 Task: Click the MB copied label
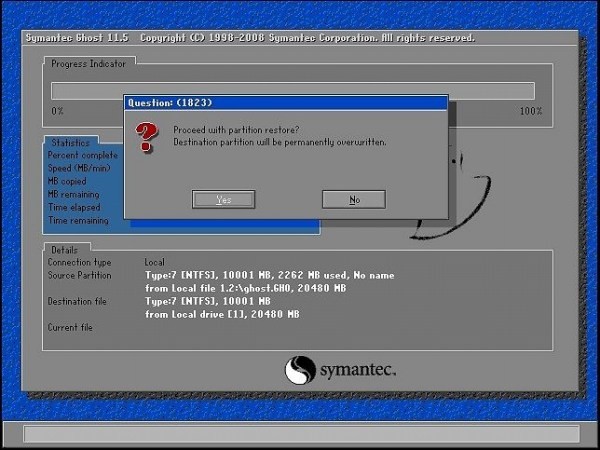67,181
